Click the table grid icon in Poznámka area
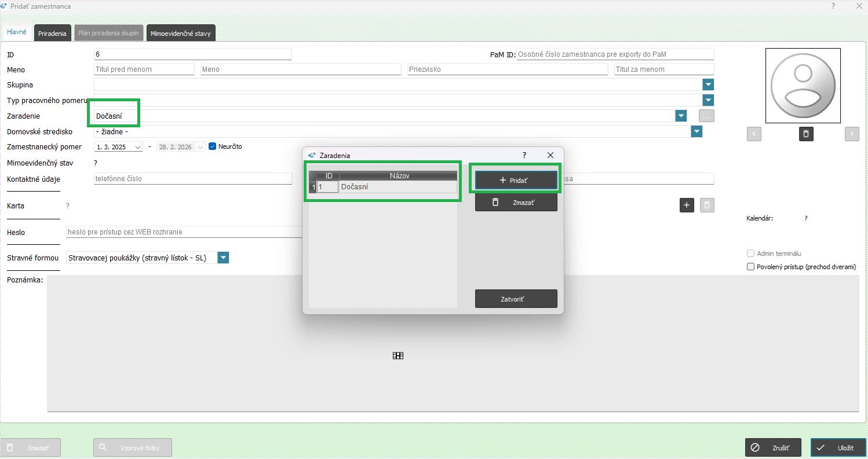This screenshot has width=868, height=459. (398, 356)
